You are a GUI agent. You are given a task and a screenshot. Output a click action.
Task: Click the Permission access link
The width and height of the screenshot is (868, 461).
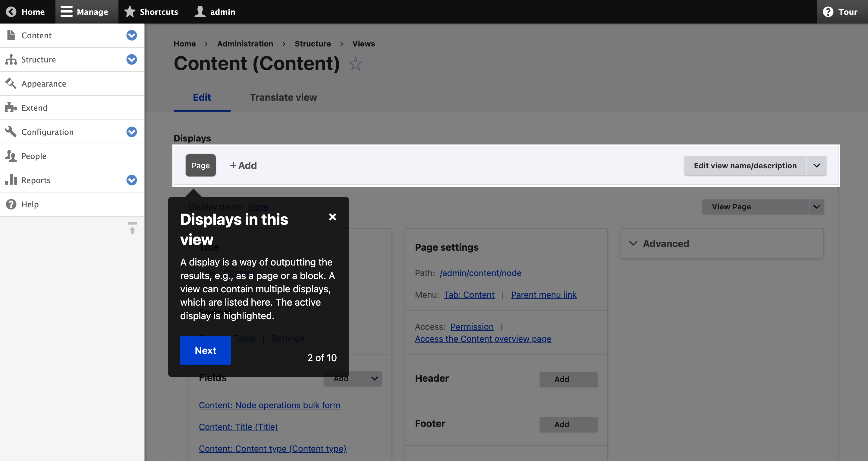(x=472, y=327)
